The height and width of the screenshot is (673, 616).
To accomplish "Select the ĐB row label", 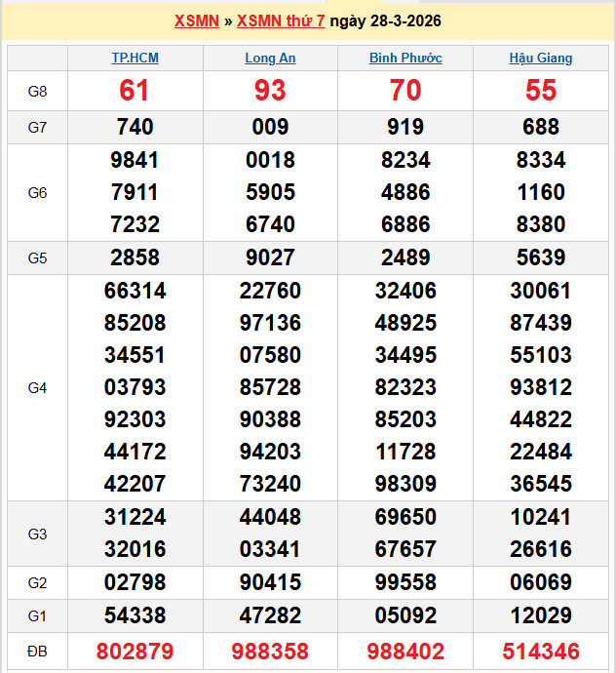I will click(x=37, y=651).
